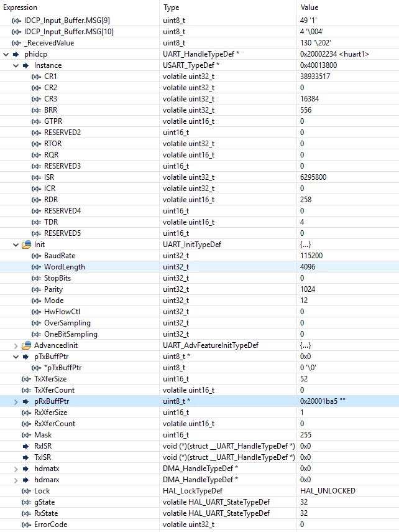399x532 pixels.
Task: Select the HwFlowCtl row
Action: pyautogui.click(x=199, y=312)
